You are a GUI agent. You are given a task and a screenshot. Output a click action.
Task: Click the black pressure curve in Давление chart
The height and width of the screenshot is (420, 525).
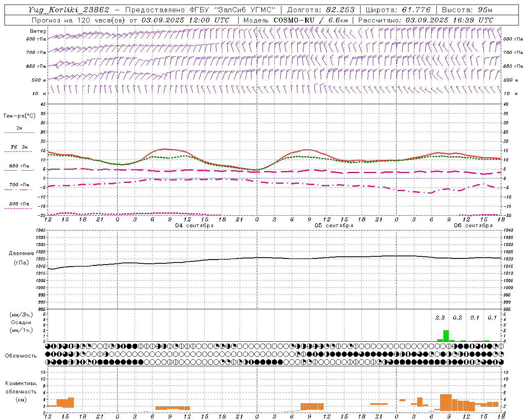(275, 258)
